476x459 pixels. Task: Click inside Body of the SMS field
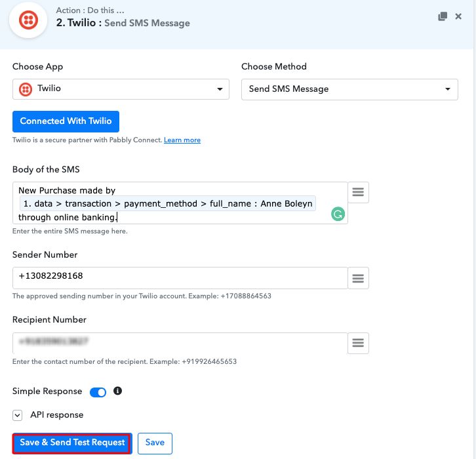(180, 203)
